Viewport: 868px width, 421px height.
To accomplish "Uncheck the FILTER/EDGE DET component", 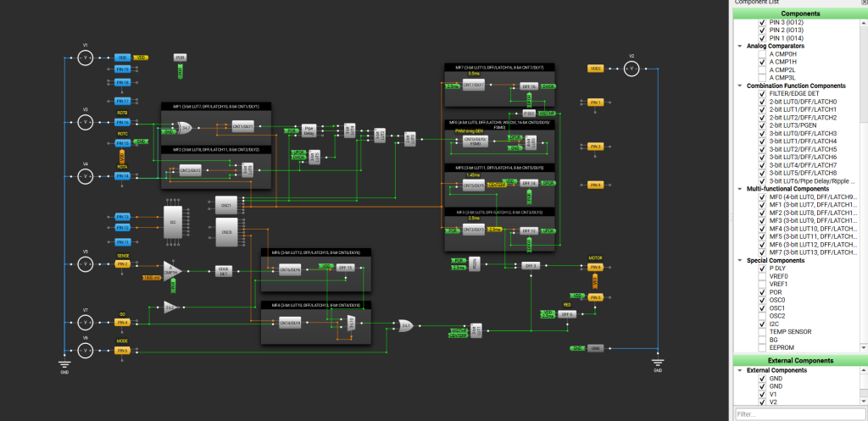I will click(x=762, y=93).
